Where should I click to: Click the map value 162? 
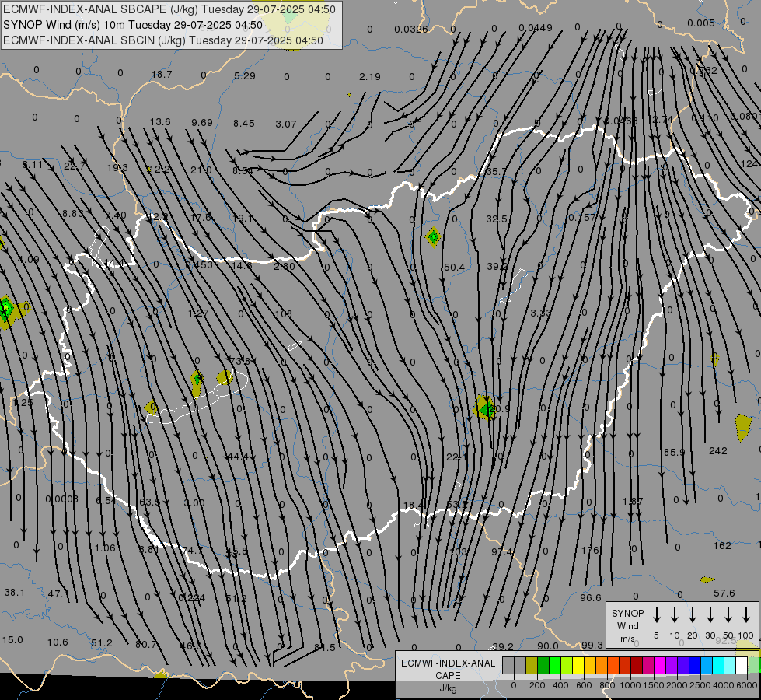coord(722,545)
